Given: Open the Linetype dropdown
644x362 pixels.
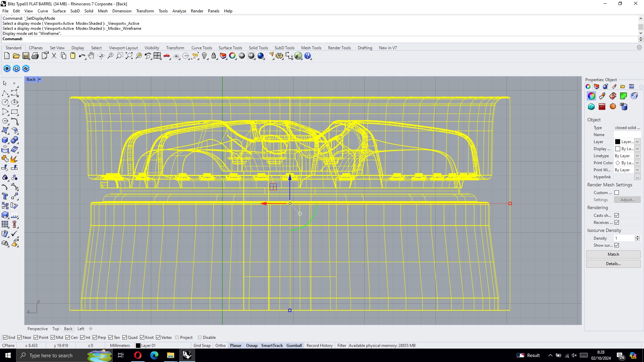Looking at the screenshot, I should 637,156.
